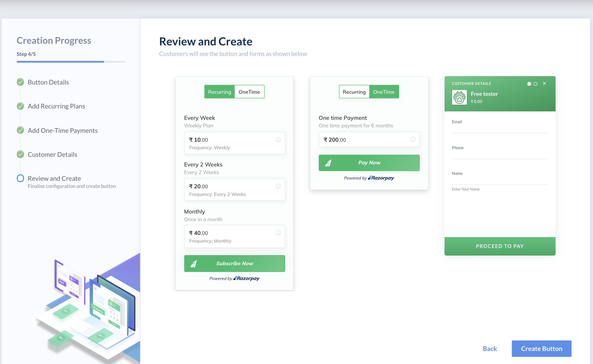593x364 pixels.
Task: Click the Create Button button
Action: pos(541,349)
